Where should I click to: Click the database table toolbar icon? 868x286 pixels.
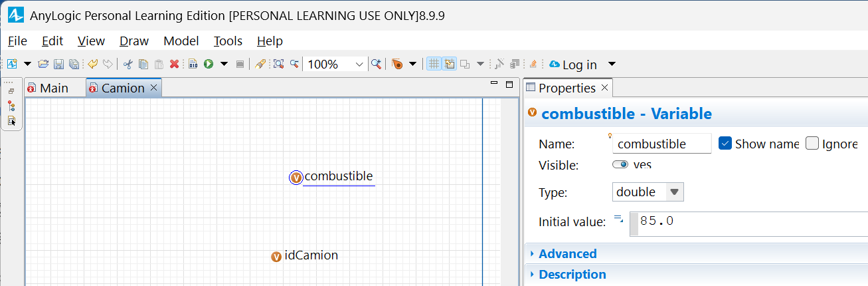[x=515, y=64]
